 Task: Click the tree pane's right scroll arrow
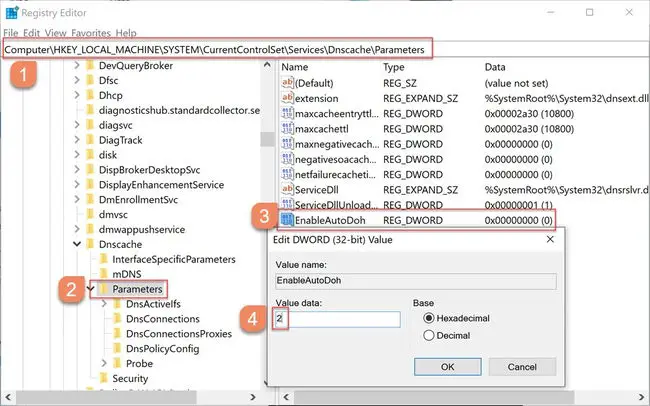pyautogui.click(x=252, y=397)
